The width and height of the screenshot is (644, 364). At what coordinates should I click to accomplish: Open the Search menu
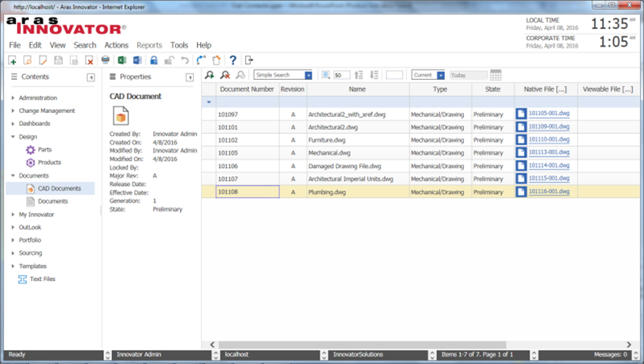pyautogui.click(x=85, y=45)
